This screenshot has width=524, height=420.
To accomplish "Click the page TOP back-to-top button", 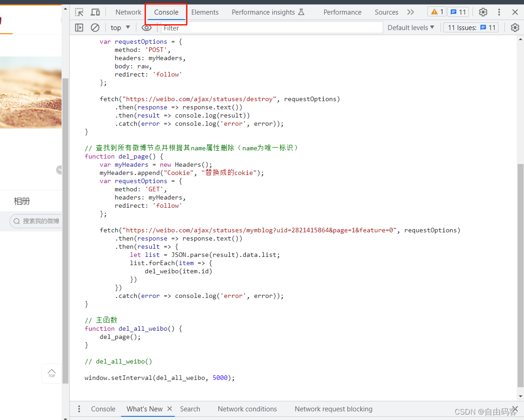I will click(x=52, y=373).
